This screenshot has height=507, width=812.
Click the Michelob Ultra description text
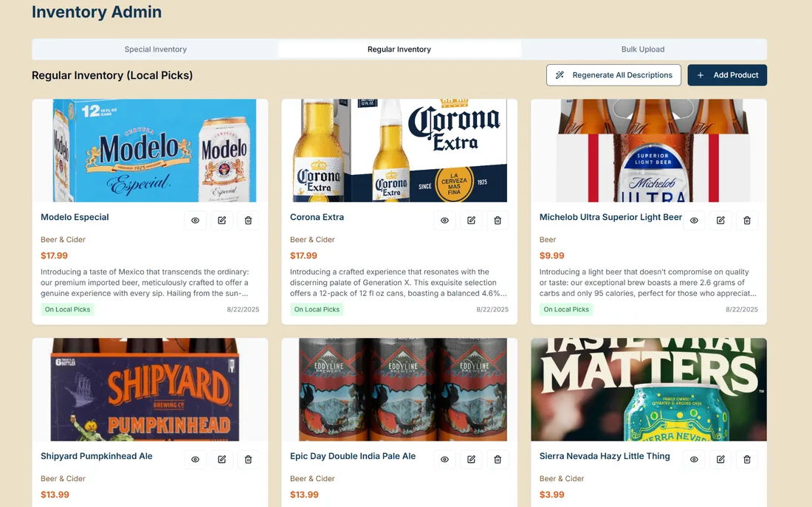coord(648,283)
